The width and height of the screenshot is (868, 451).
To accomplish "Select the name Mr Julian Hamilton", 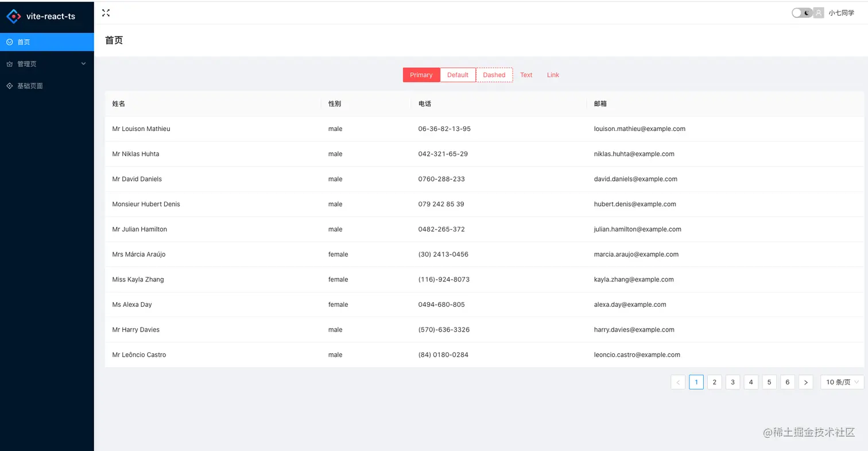I will [139, 229].
